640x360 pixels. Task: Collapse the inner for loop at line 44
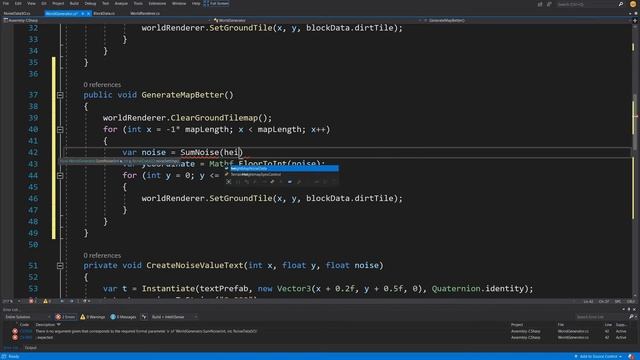pyautogui.click(x=60, y=176)
